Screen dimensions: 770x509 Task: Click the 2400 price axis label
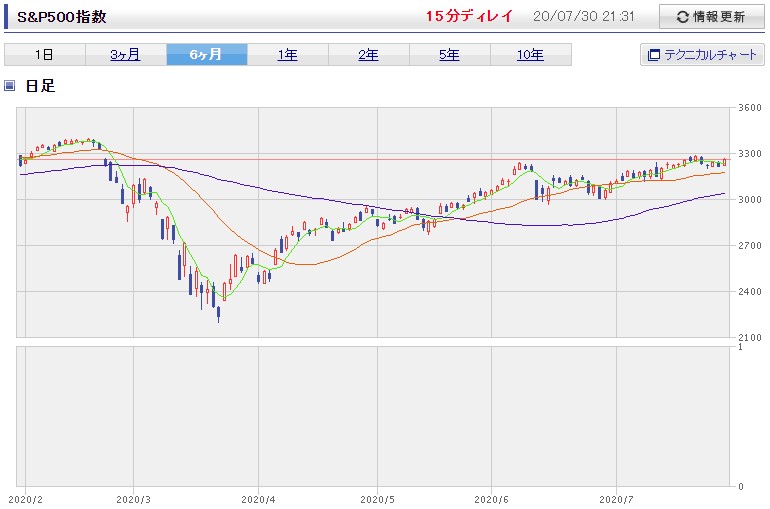(x=750, y=292)
